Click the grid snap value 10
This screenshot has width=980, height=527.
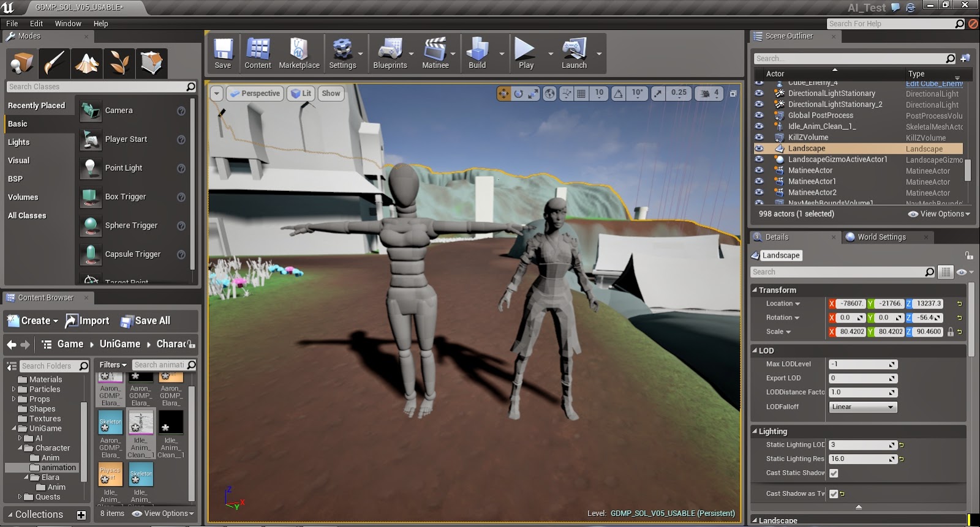(x=599, y=93)
